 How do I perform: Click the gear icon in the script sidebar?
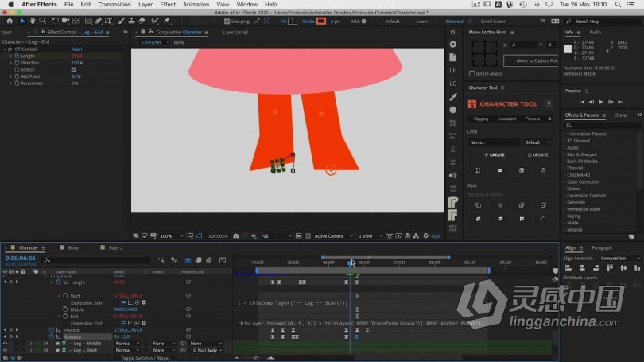pyautogui.click(x=452, y=44)
